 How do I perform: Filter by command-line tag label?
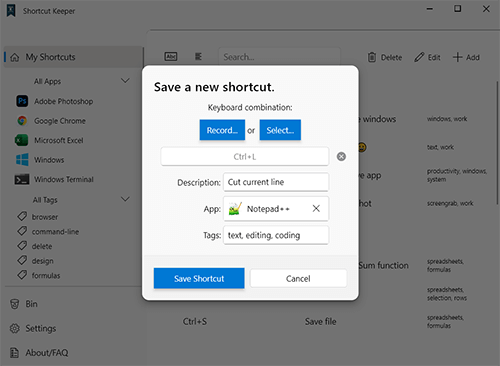tap(55, 232)
